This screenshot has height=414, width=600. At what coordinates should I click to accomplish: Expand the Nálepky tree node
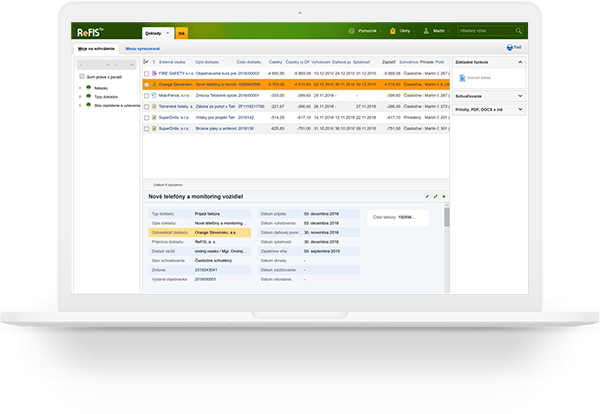pos(79,88)
